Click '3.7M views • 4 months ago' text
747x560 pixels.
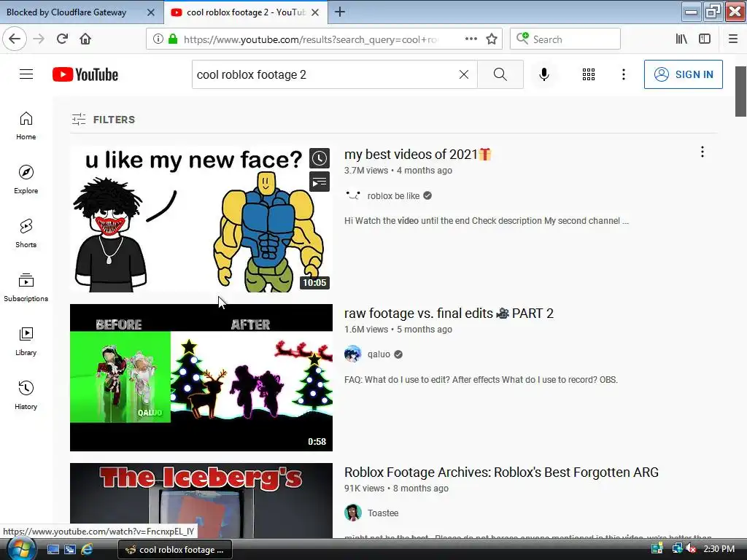pyautogui.click(x=398, y=171)
